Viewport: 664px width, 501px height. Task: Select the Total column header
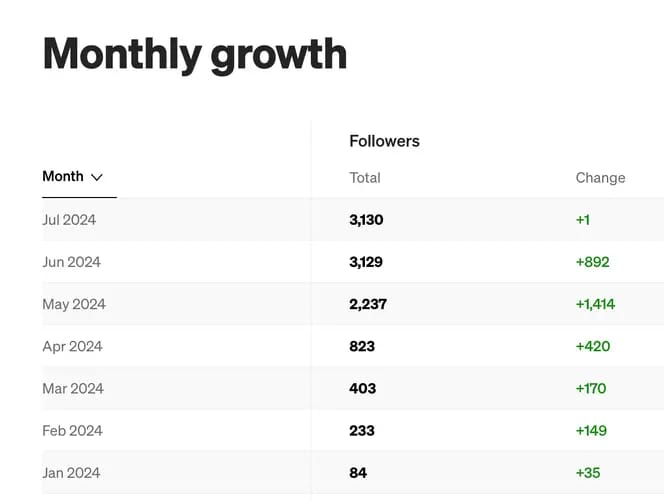pyautogui.click(x=365, y=178)
